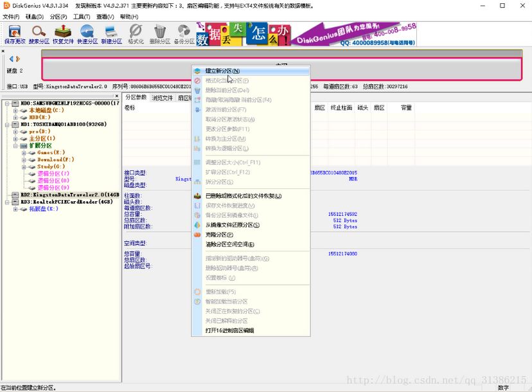The width and height of the screenshot is (532, 392).
Task: Open the 工具(T) menu
Action: click(x=82, y=17)
